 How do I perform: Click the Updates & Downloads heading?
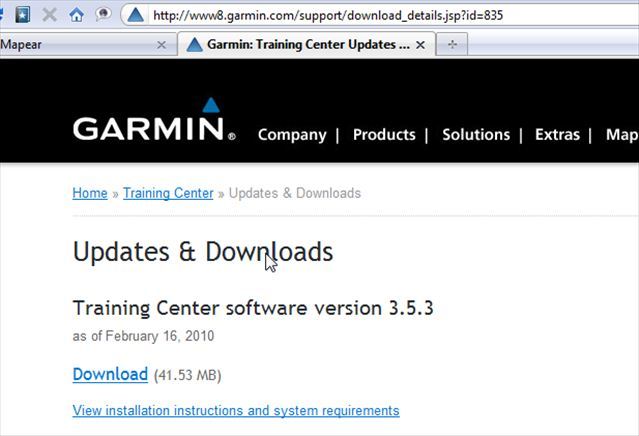coord(203,251)
